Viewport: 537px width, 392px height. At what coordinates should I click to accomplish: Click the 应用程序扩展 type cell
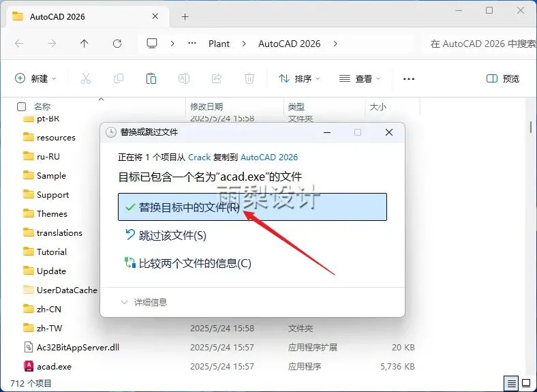coord(313,347)
